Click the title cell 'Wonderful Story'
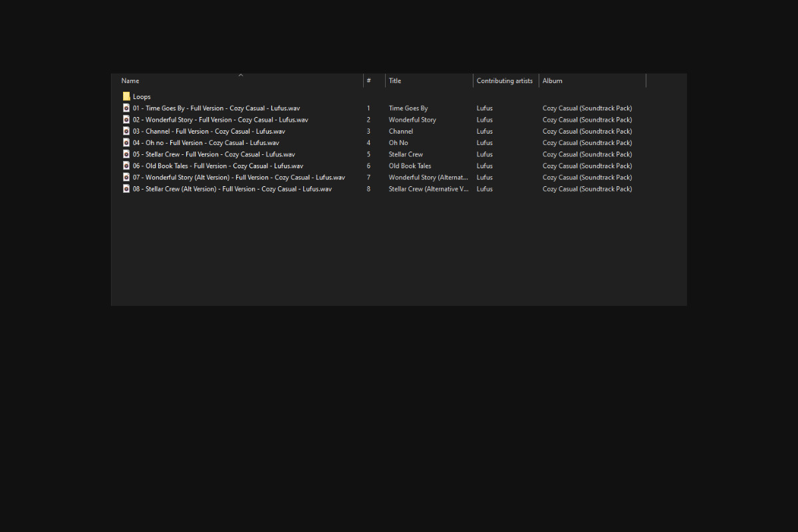This screenshot has width=798, height=532. pyautogui.click(x=412, y=120)
